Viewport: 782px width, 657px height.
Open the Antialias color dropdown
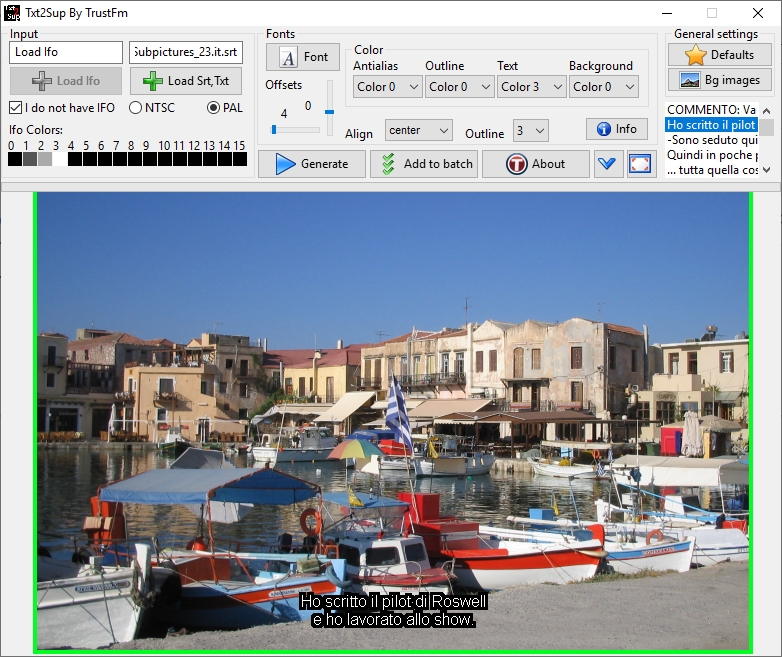387,87
